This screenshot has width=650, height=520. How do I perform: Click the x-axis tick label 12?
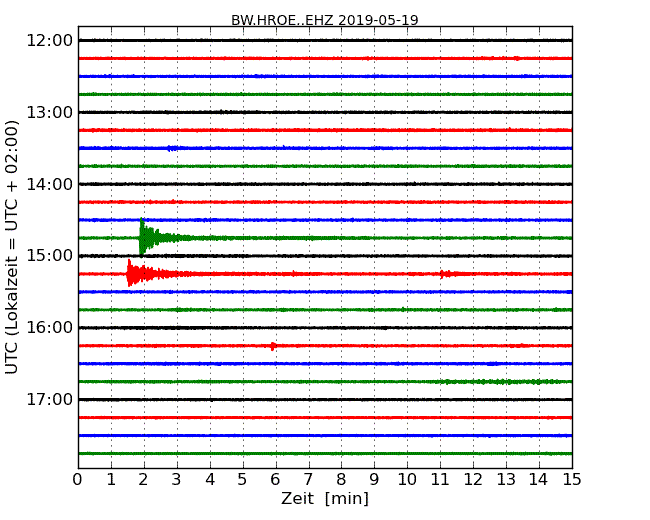[473, 479]
